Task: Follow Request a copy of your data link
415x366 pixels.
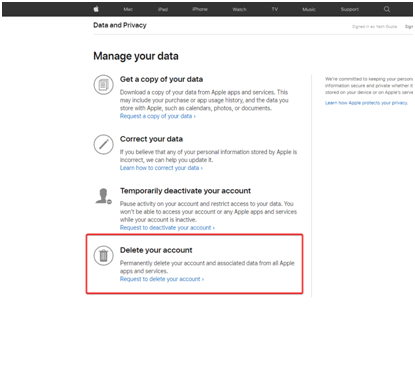Action: [x=158, y=116]
